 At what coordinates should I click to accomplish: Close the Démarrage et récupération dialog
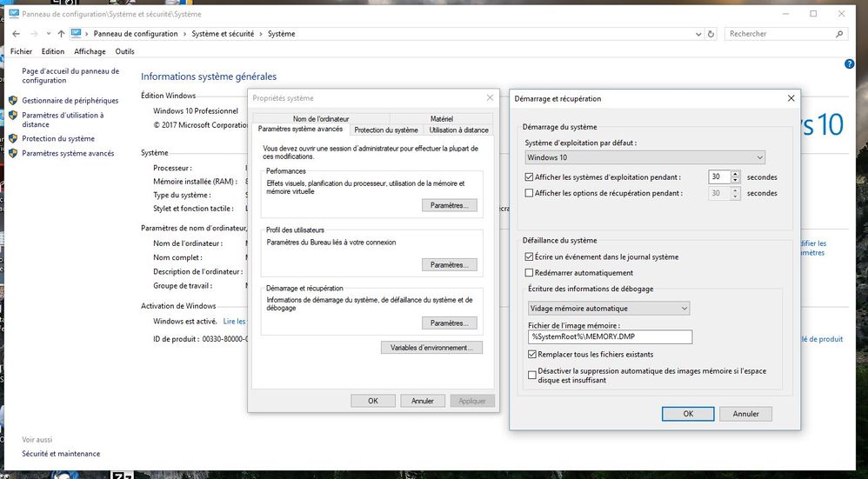[791, 98]
